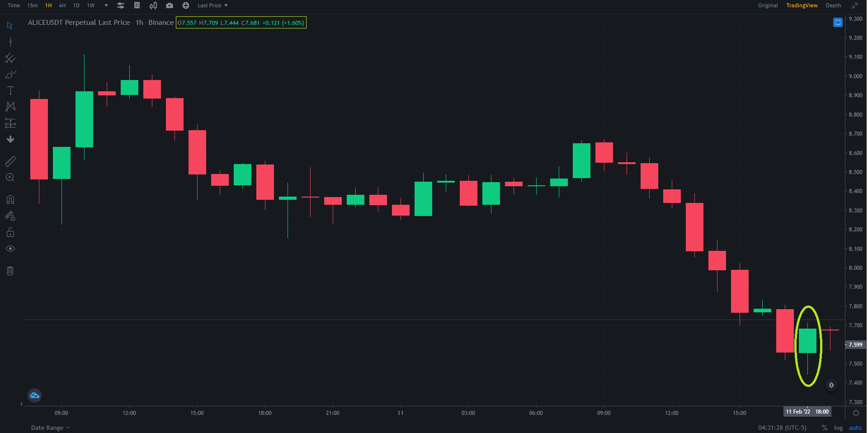Viewport: 868px width, 433px height.
Task: Click the blue chart snapshot square icon
Action: (838, 22)
